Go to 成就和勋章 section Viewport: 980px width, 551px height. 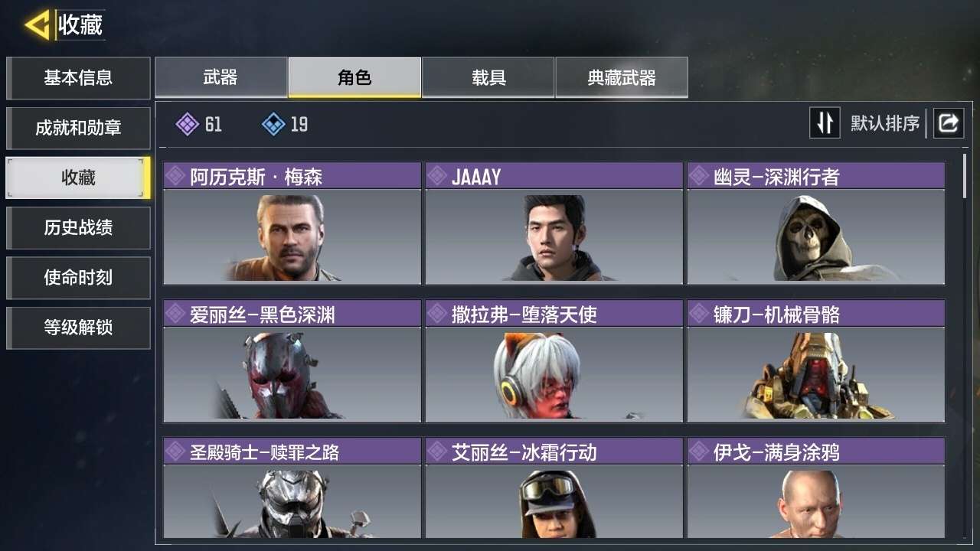pos(78,128)
